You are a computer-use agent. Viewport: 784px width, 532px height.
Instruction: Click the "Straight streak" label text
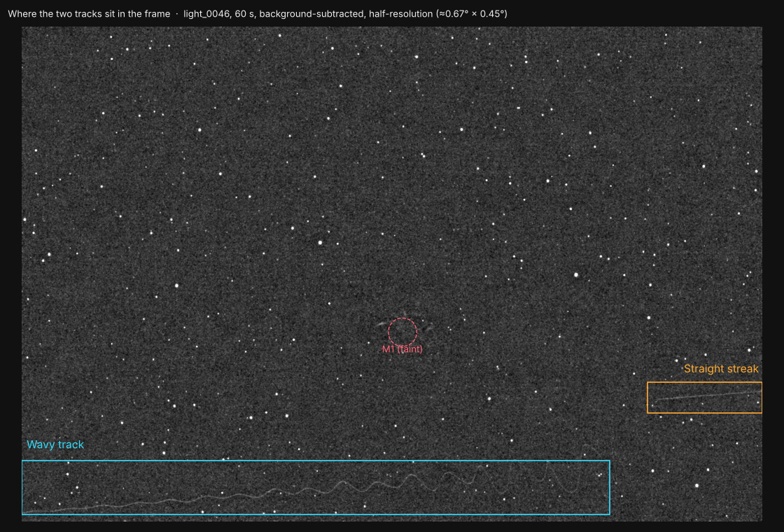point(721,368)
